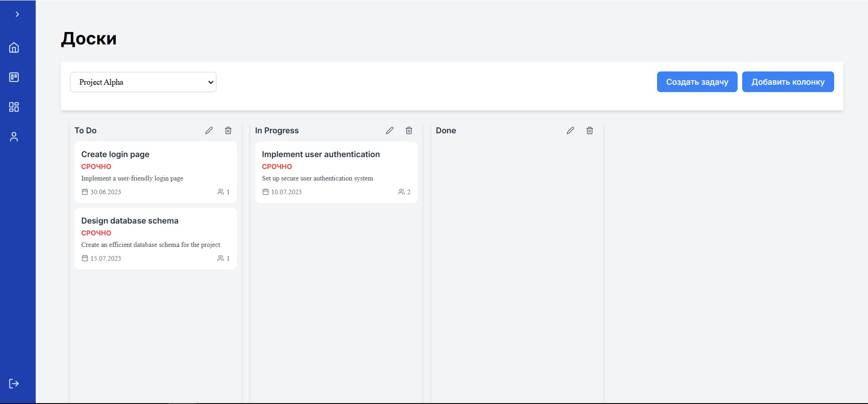Click the Создать задачу button
The image size is (868, 404).
(697, 82)
